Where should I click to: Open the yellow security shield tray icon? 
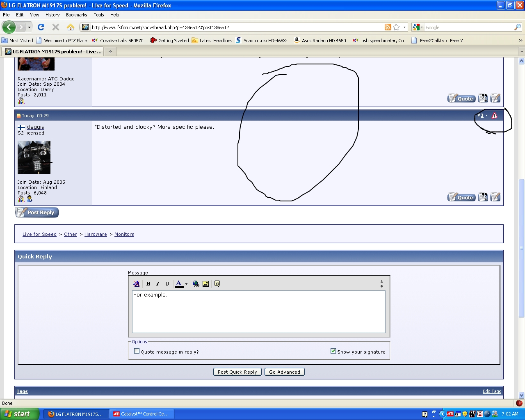[x=465, y=414]
